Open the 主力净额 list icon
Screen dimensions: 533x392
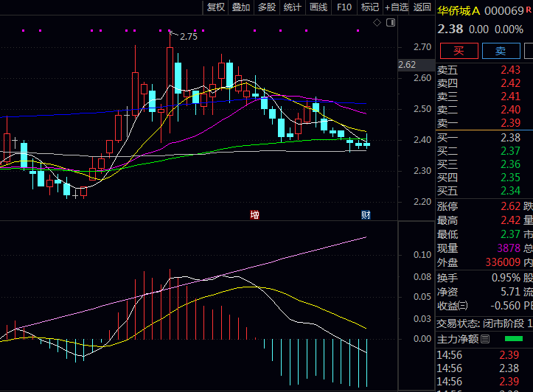coord(484,339)
